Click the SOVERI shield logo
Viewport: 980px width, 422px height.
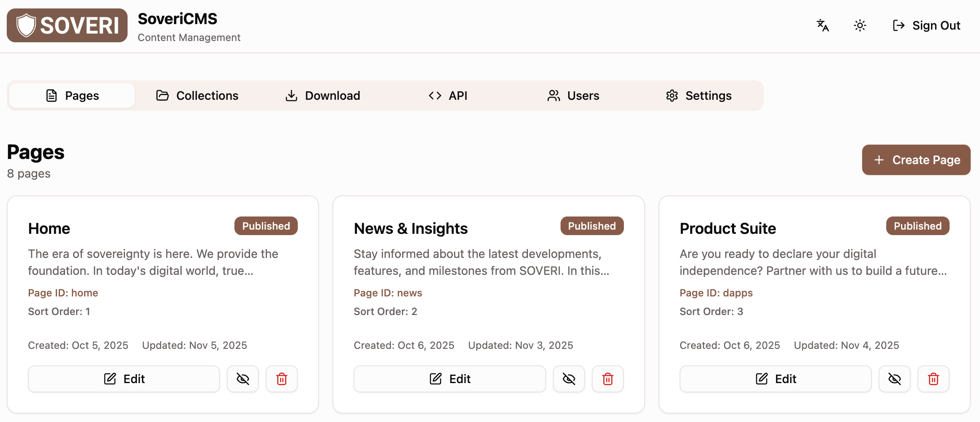pyautogui.click(x=67, y=25)
